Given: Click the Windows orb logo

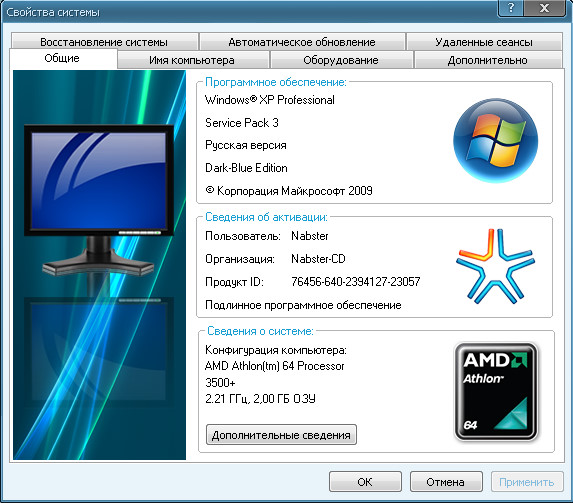Looking at the screenshot, I should tap(496, 140).
